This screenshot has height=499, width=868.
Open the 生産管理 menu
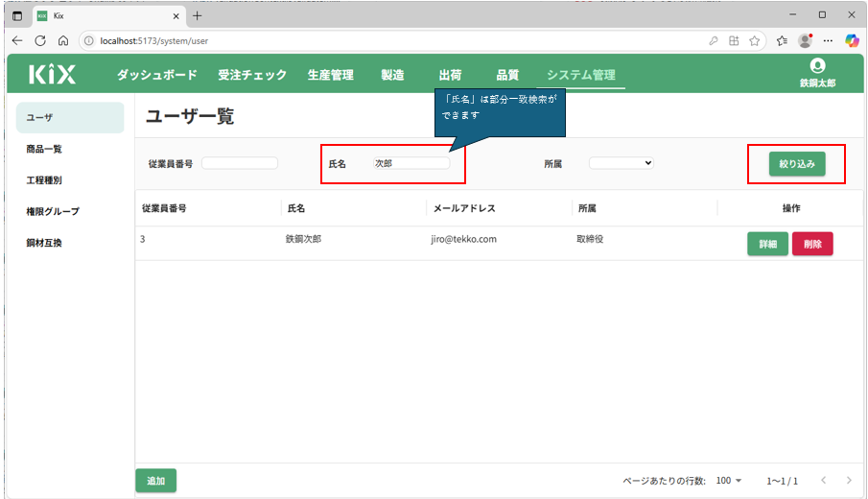(x=331, y=75)
